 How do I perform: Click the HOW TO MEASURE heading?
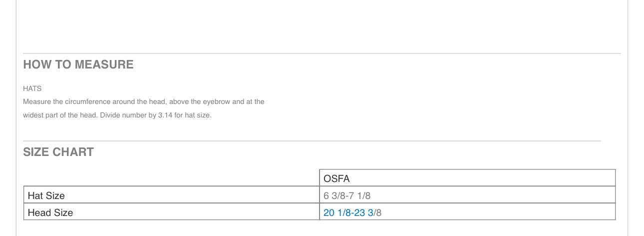tap(78, 64)
